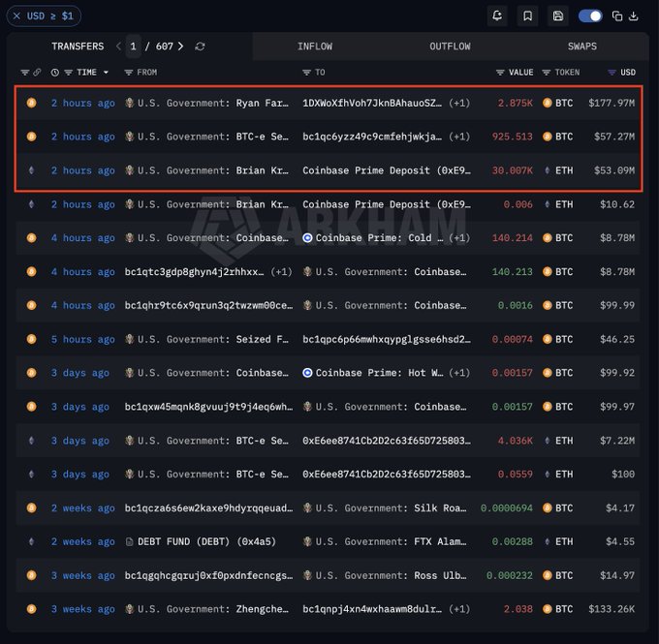The image size is (659, 644).
Task: Click the page number input field
Action: click(x=133, y=46)
